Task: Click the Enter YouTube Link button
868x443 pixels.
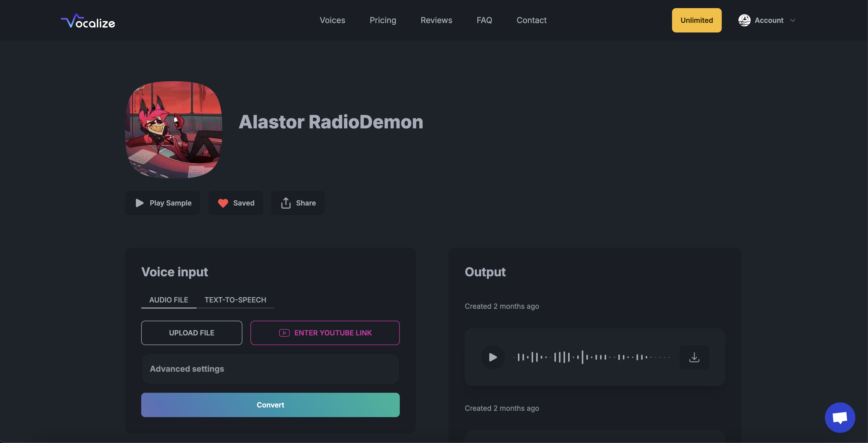Action: point(325,333)
